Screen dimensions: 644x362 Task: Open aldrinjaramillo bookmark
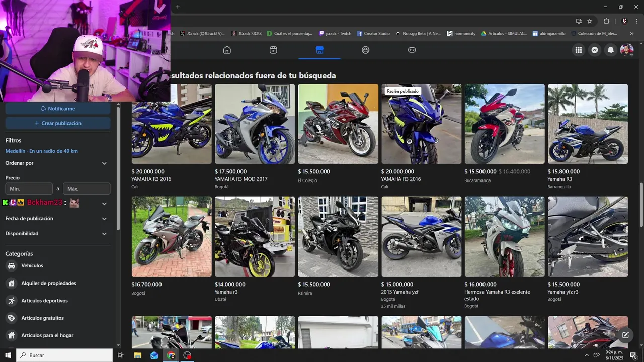pos(549,34)
